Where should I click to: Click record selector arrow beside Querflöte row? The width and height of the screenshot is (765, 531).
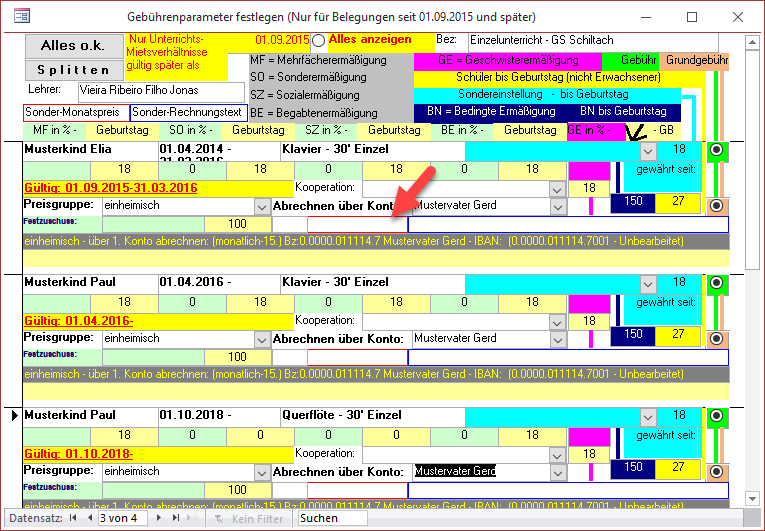pyautogui.click(x=13, y=415)
